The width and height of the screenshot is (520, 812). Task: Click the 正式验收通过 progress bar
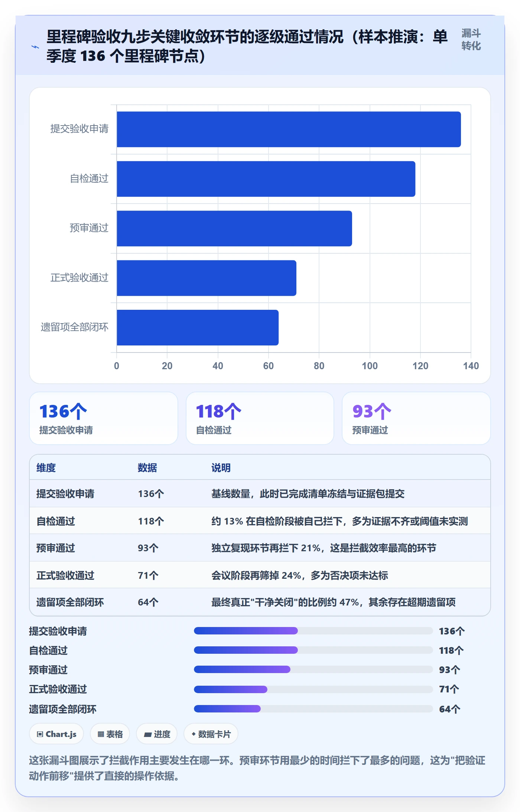(313, 689)
